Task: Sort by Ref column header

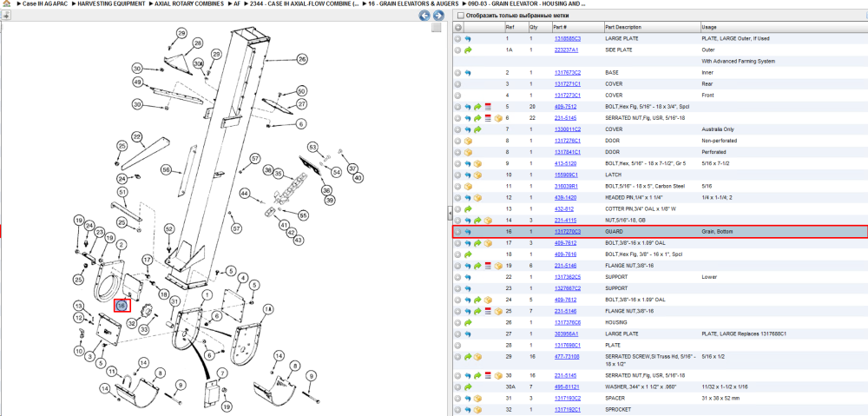Action: (516, 27)
